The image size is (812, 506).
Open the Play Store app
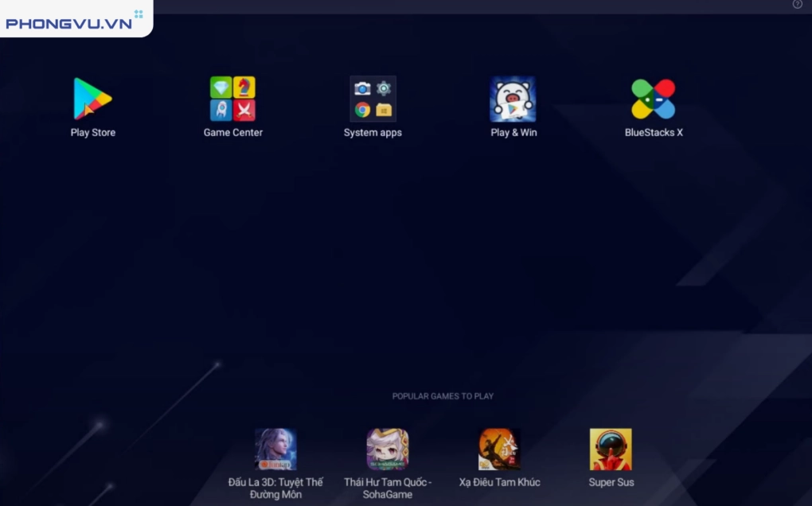(x=92, y=99)
